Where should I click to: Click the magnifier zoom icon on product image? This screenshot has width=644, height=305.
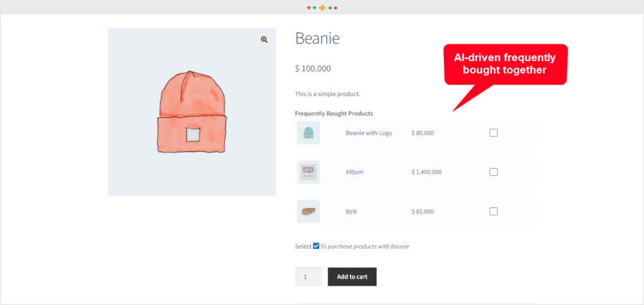tap(264, 40)
